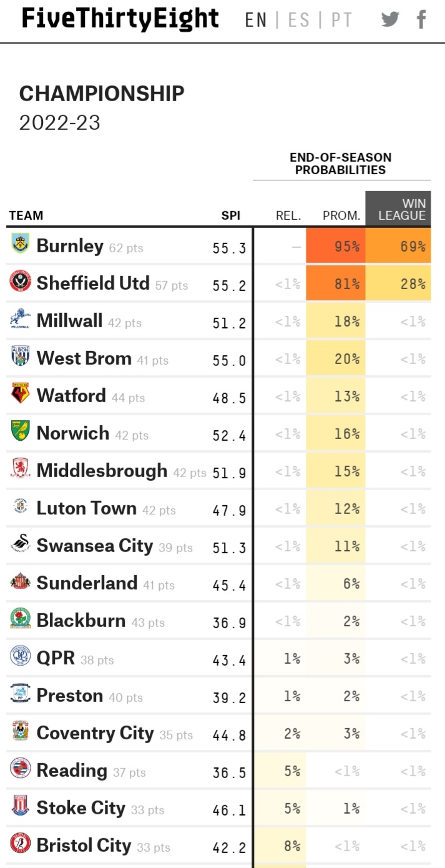Click the Facebook share icon
Viewport: 445px width, 868px height.
421,19
